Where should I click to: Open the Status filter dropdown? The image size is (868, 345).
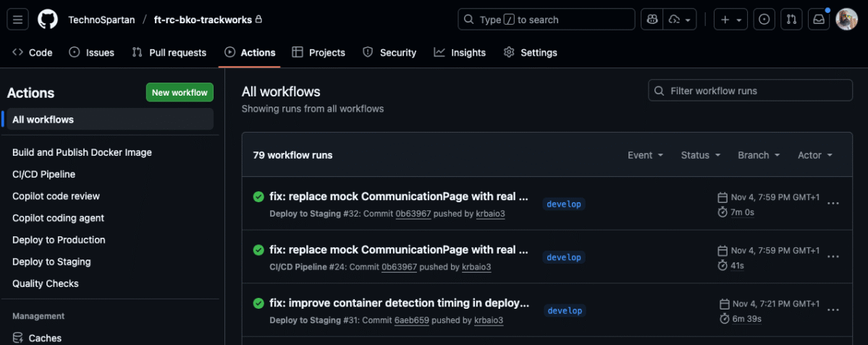pyautogui.click(x=701, y=155)
